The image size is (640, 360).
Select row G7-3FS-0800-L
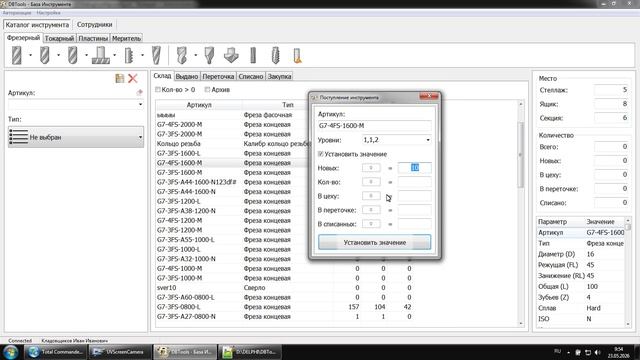coord(284,307)
